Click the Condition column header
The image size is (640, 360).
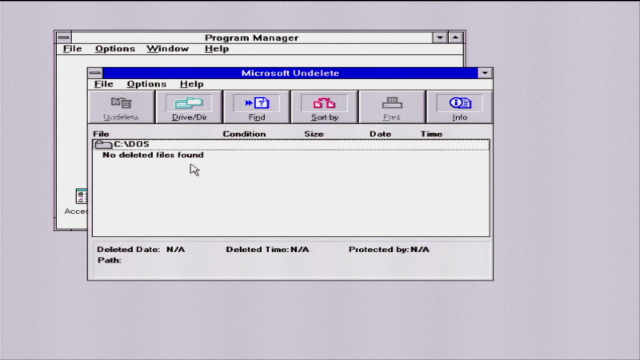click(244, 134)
